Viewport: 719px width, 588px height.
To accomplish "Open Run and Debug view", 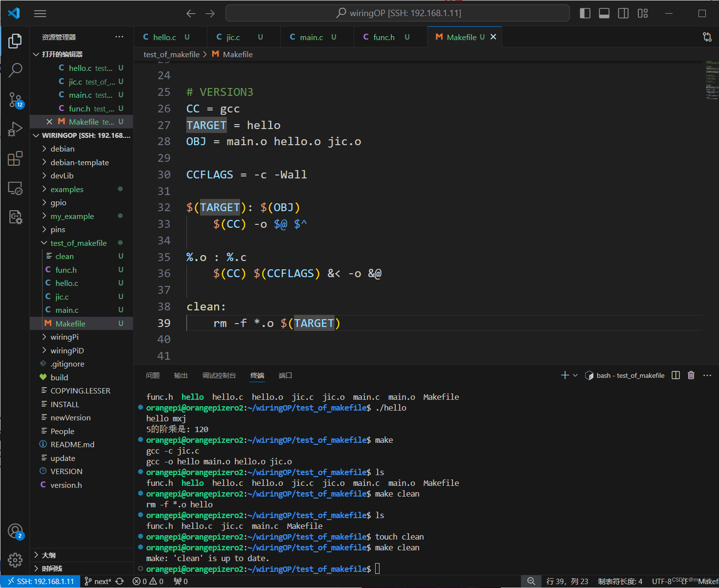I will tap(15, 130).
